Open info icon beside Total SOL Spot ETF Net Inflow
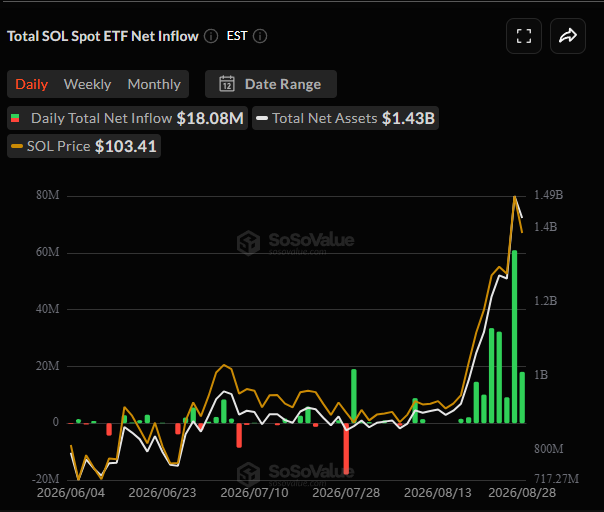 [211, 36]
